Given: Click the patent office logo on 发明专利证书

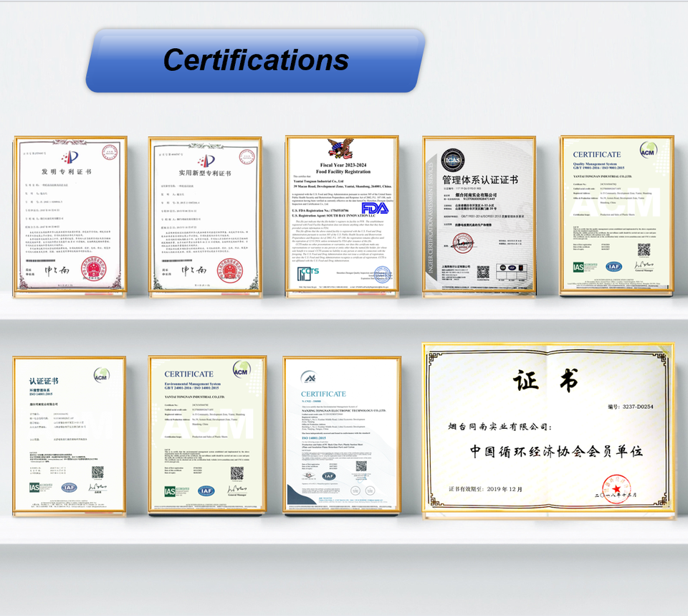Looking at the screenshot, I should [70, 157].
